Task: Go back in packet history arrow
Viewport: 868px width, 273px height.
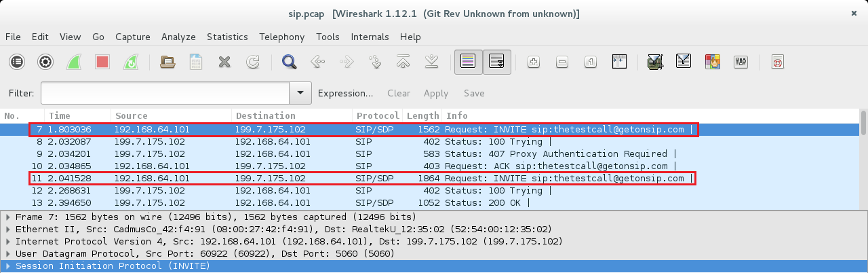Action: pyautogui.click(x=317, y=62)
